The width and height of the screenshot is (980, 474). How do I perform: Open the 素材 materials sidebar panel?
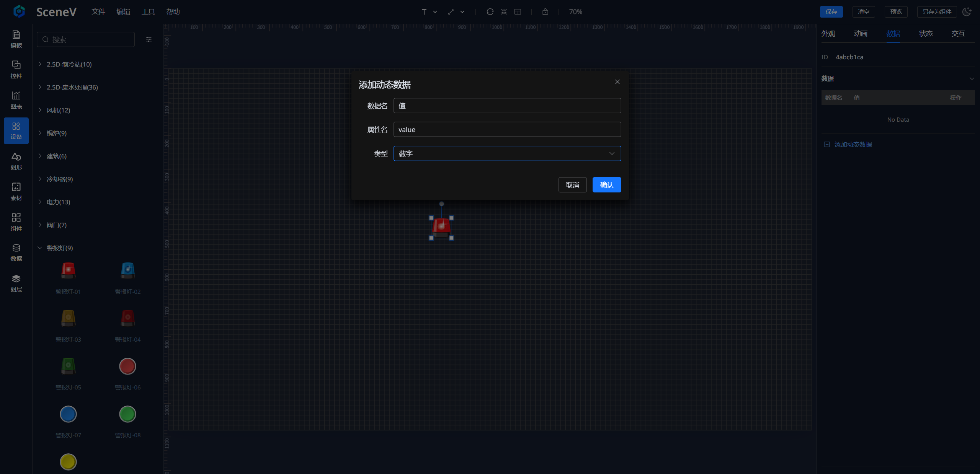[x=16, y=191]
